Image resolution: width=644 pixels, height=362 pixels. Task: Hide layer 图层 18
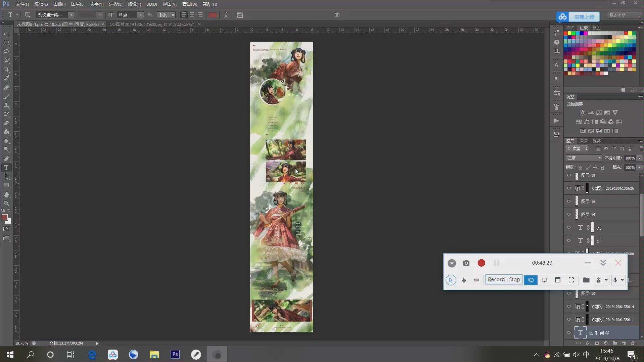[569, 175]
